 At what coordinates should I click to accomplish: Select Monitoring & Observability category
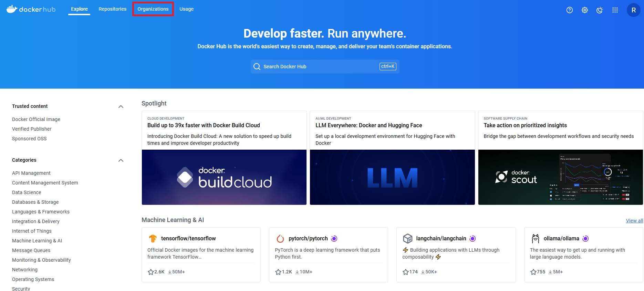[42, 260]
